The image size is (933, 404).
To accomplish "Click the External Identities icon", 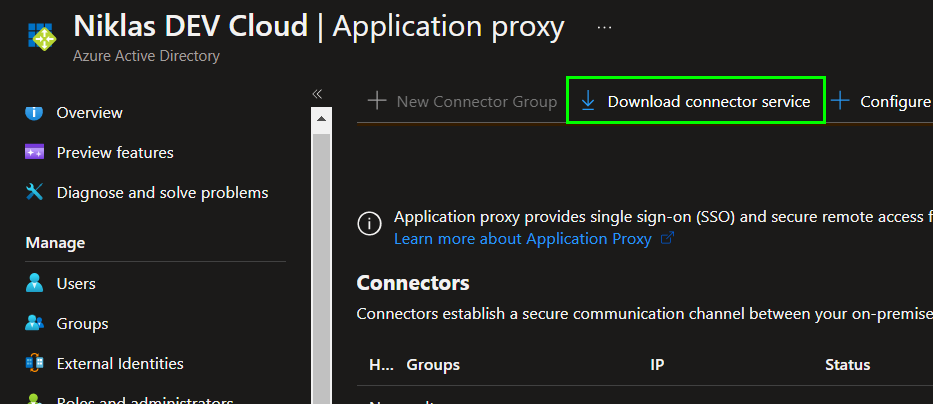I will [x=35, y=364].
